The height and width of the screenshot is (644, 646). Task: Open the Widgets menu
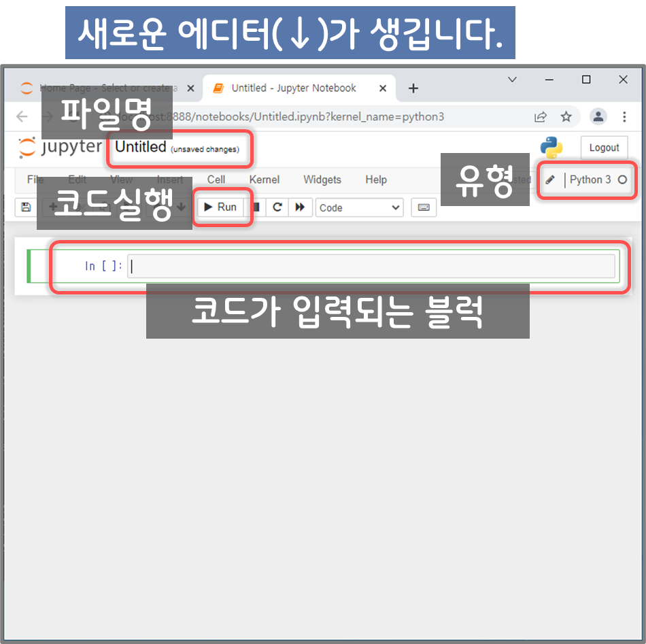pyautogui.click(x=322, y=180)
